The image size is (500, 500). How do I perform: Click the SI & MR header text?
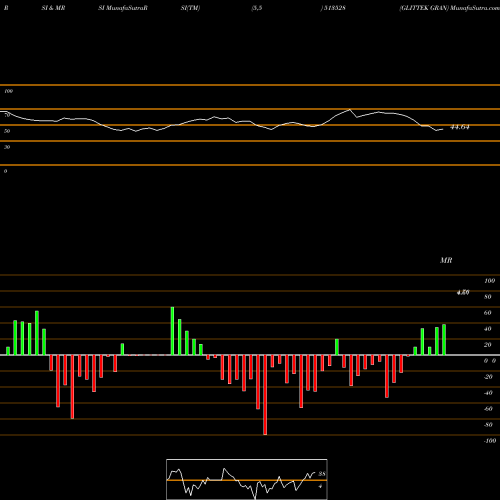coord(53,8)
